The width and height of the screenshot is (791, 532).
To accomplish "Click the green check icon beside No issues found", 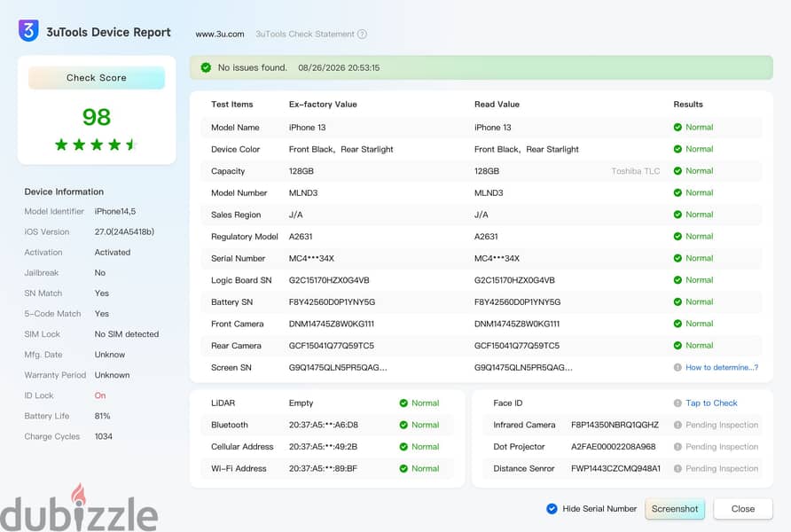I will 206,67.
